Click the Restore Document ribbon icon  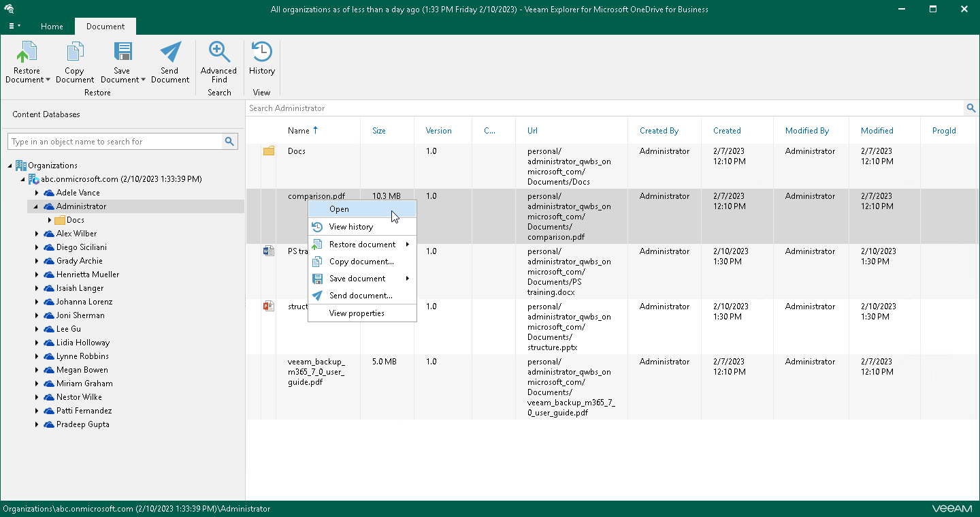click(27, 52)
